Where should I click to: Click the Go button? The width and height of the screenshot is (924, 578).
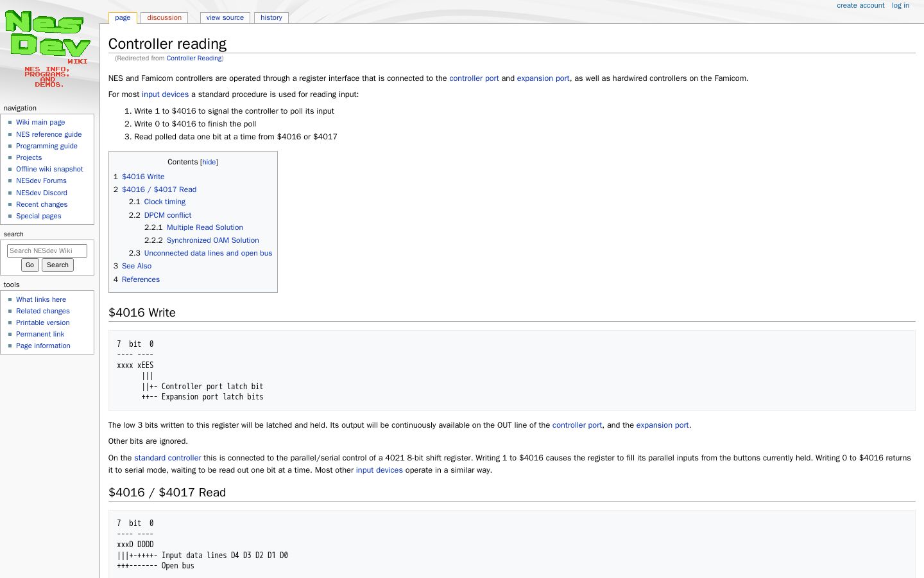point(30,265)
